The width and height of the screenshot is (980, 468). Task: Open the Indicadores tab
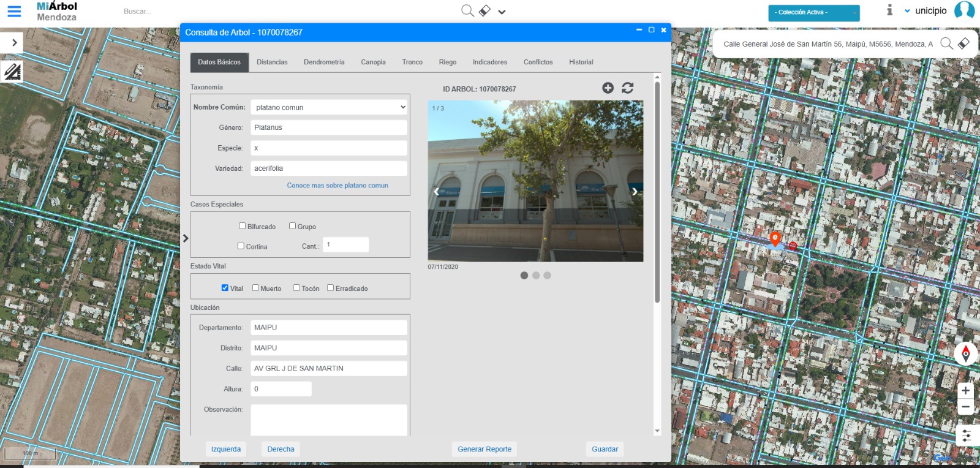(x=490, y=62)
